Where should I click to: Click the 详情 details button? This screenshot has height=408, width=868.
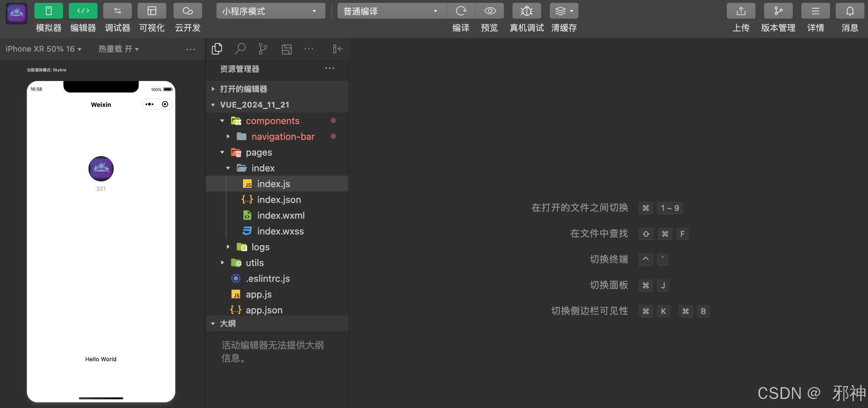click(x=815, y=11)
